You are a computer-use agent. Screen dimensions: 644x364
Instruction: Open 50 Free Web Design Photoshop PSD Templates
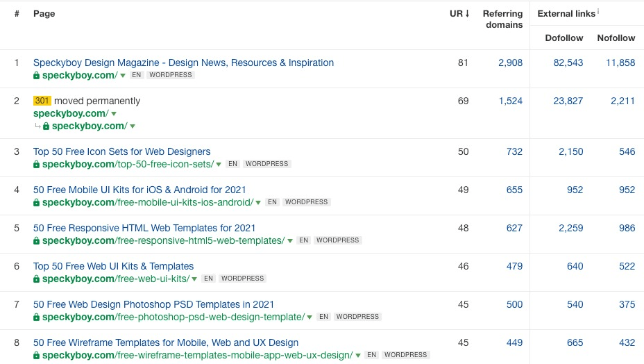153,304
